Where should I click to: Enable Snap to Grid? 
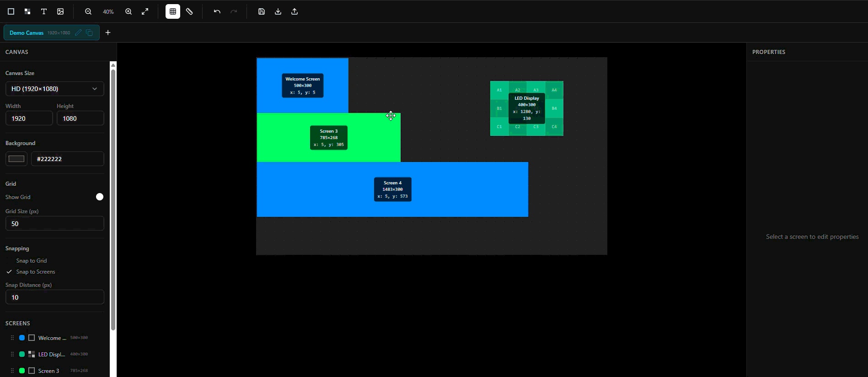pyautogui.click(x=32, y=261)
